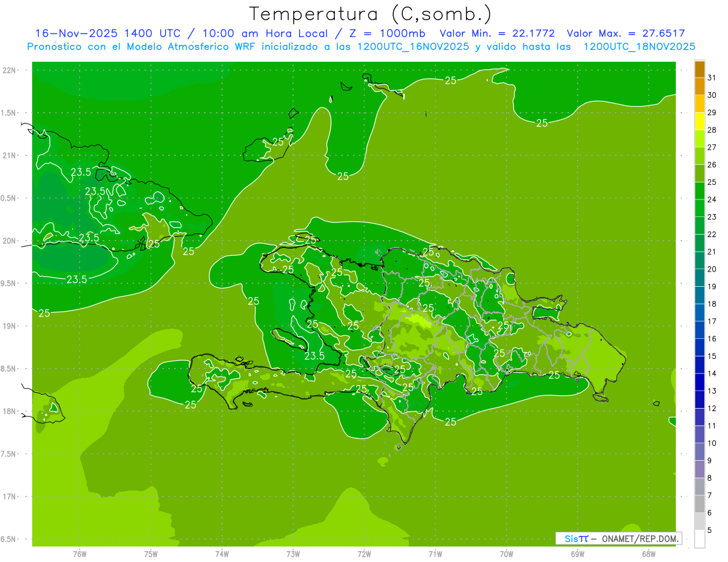Click the 72W longitude axis label
This screenshot has width=728, height=562.
coord(364,554)
